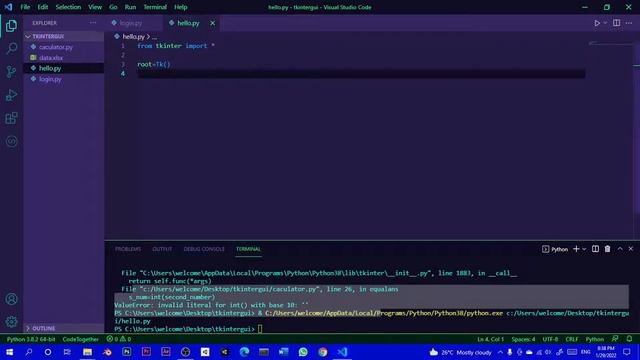Open WhatsApp from the taskbar
Screen dimensions: 640x360
303,352
